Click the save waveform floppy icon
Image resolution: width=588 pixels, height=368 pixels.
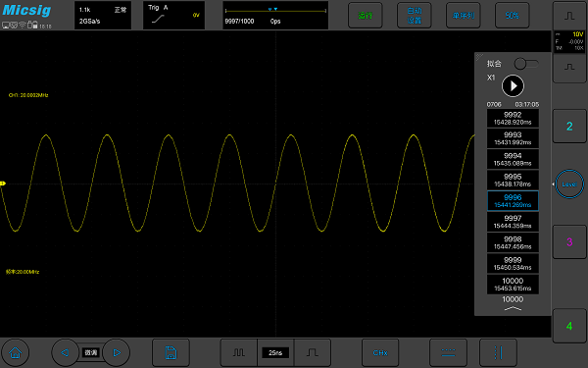(x=171, y=352)
